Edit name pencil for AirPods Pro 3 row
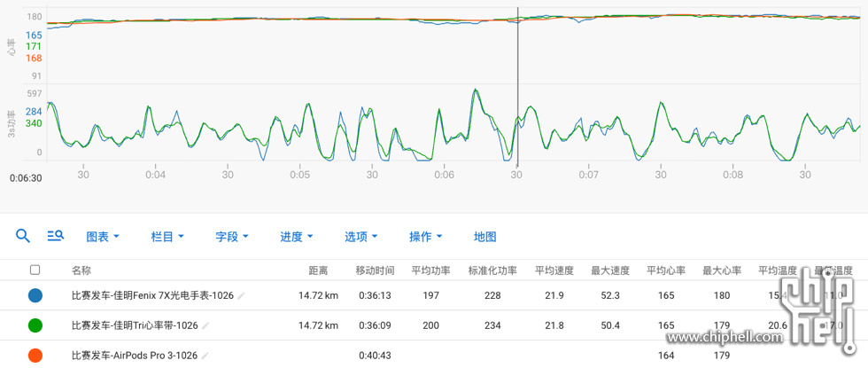Viewport: 868px width, 368px height. point(205,356)
